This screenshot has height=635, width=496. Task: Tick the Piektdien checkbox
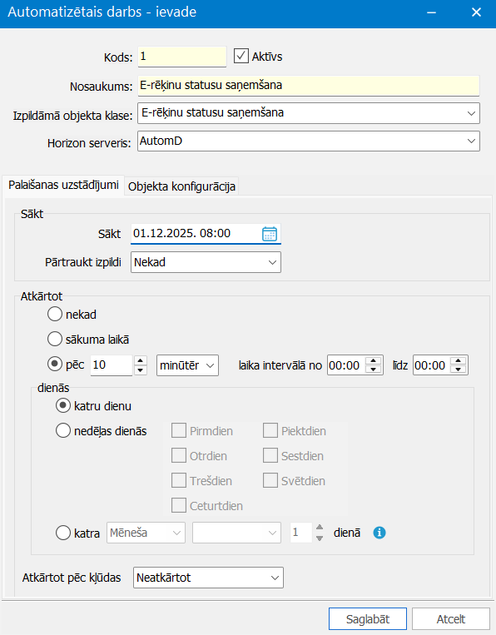pos(270,430)
